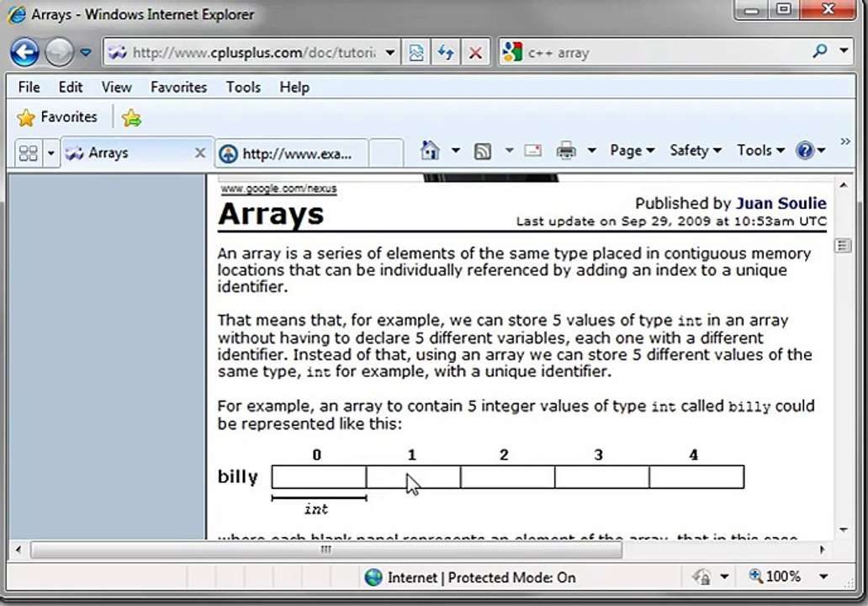Open the Help menu
The image size is (868, 606).
tap(294, 87)
